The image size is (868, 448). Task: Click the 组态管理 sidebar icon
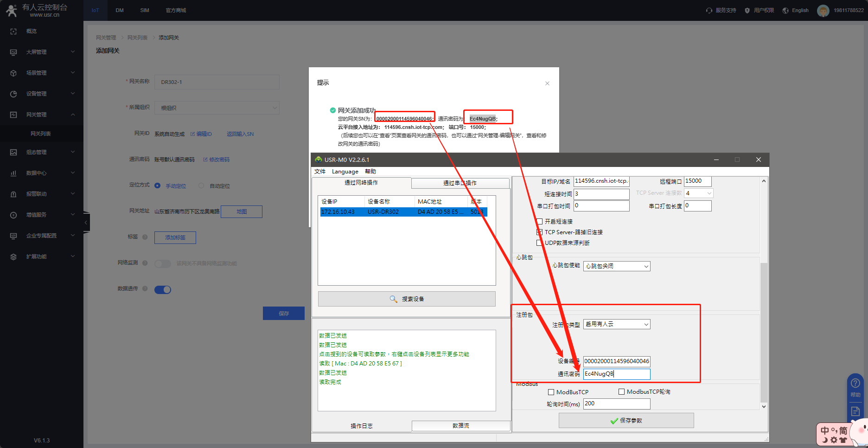(13, 153)
